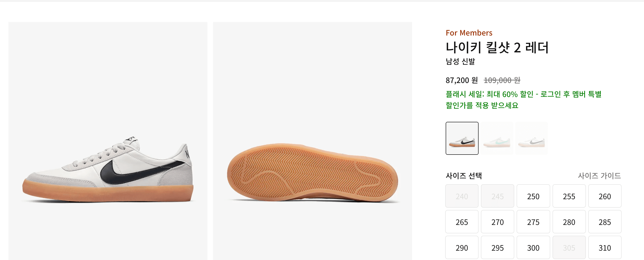
Task: Select the grey swoosh colorway thumbnail
Action: [x=532, y=138]
